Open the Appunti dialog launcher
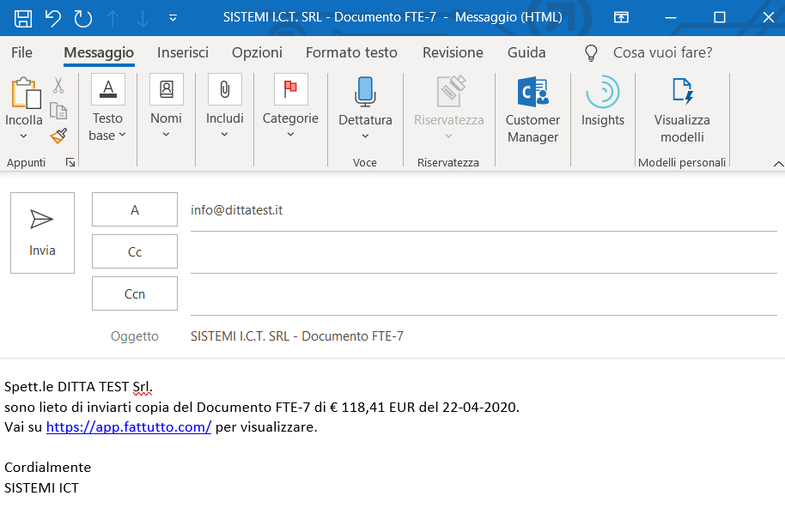The height and width of the screenshot is (532, 785). coord(70,162)
